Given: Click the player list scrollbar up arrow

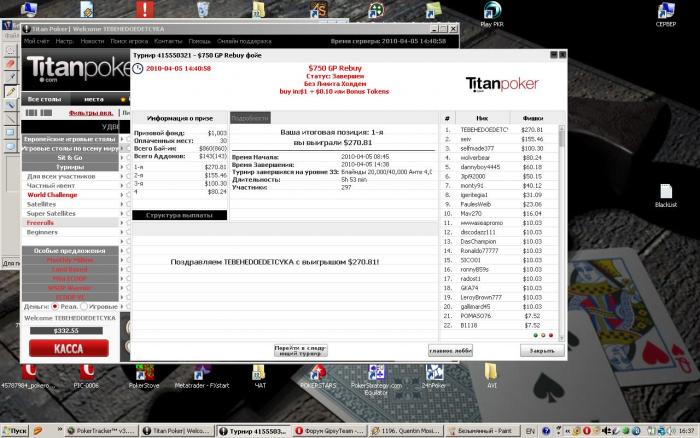Looking at the screenshot, I should click(x=562, y=129).
